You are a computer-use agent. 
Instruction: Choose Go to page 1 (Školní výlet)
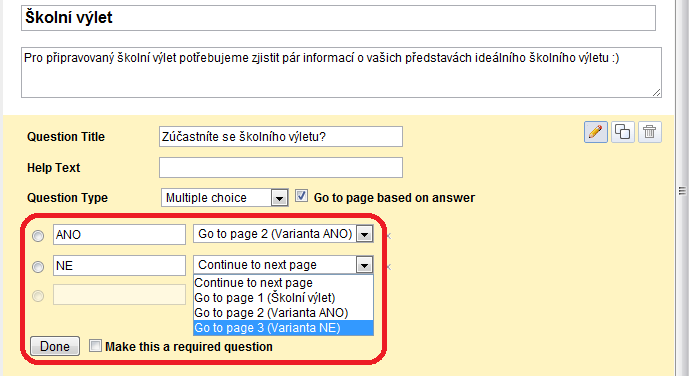[x=283, y=298]
